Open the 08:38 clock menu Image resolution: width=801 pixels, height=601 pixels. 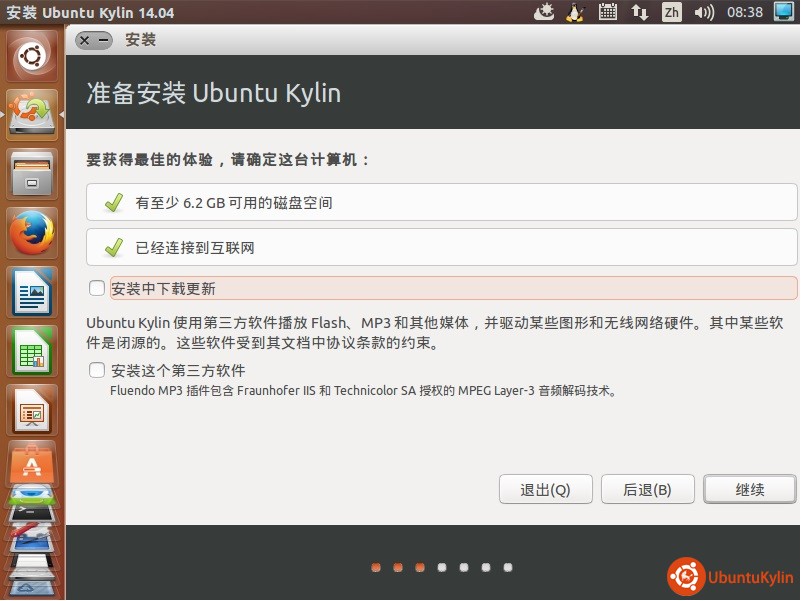[744, 12]
